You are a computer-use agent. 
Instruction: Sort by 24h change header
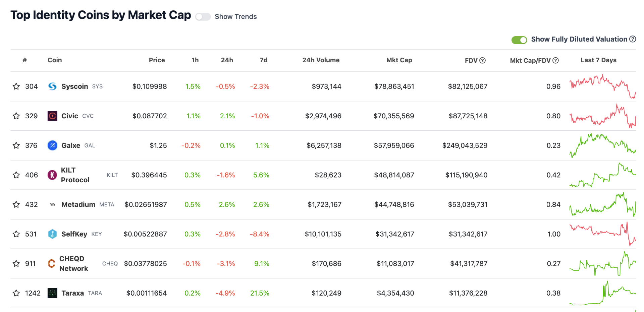coord(227,60)
